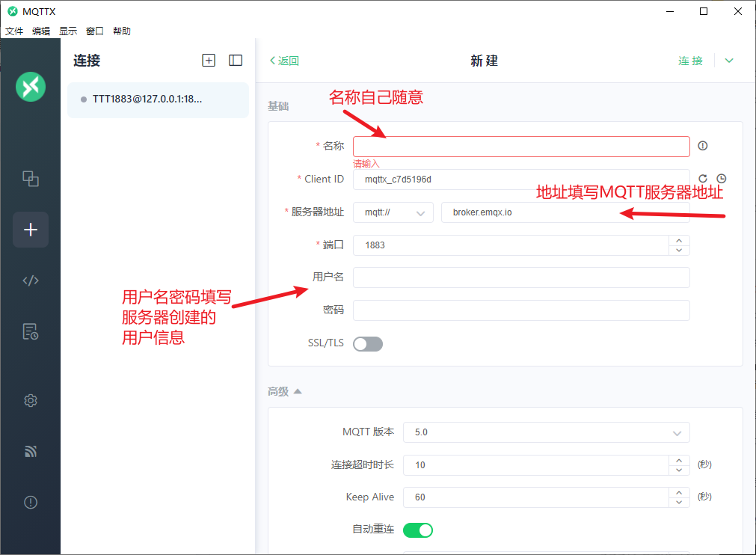Screen dimensions: 756x555
Task: Click the Client ID input field
Action: tap(521, 180)
